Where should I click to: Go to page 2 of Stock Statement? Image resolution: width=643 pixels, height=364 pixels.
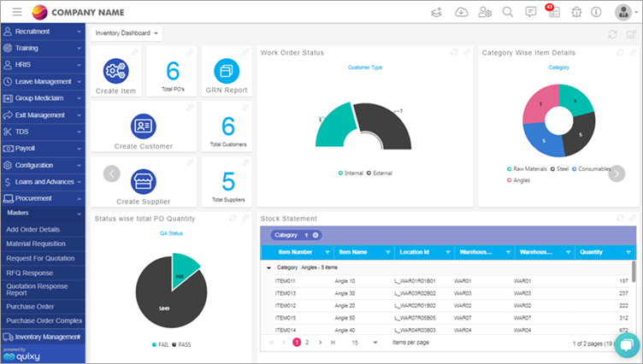click(307, 342)
